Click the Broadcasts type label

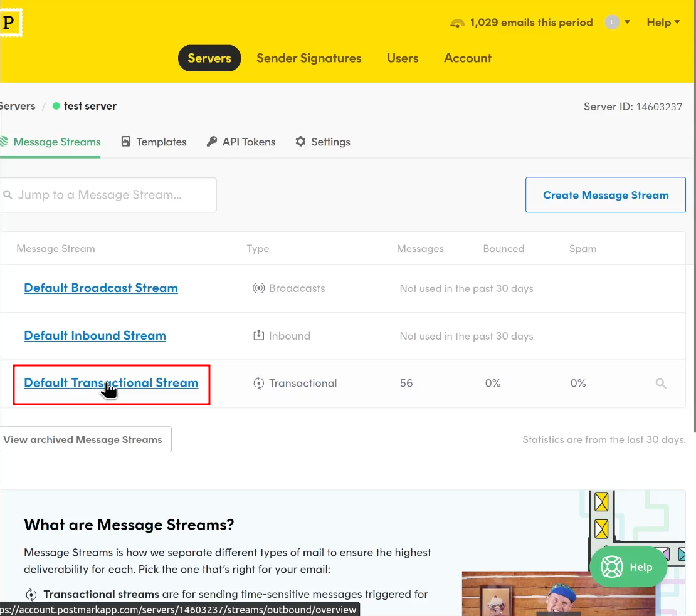coord(297,288)
